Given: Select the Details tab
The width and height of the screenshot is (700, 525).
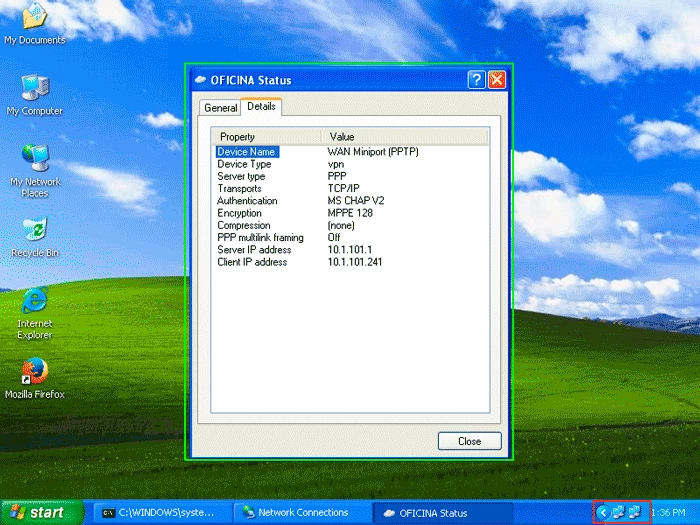Looking at the screenshot, I should (261, 106).
